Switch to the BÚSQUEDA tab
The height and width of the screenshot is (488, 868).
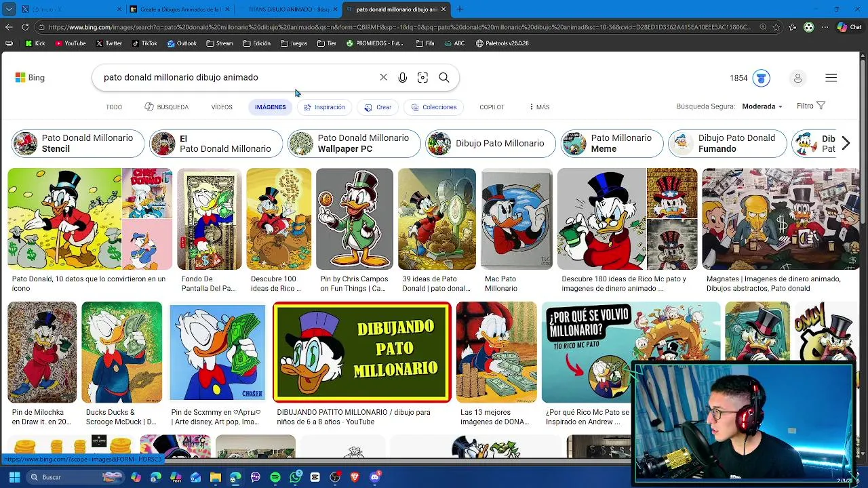167,107
